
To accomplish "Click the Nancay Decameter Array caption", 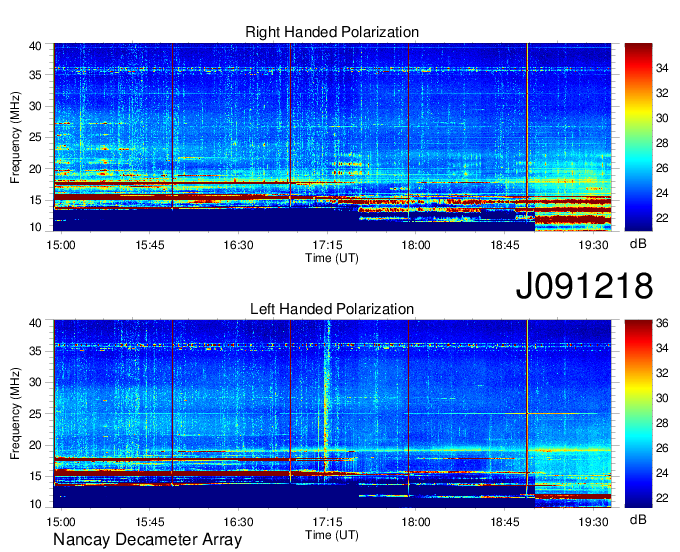I will pos(147,540).
